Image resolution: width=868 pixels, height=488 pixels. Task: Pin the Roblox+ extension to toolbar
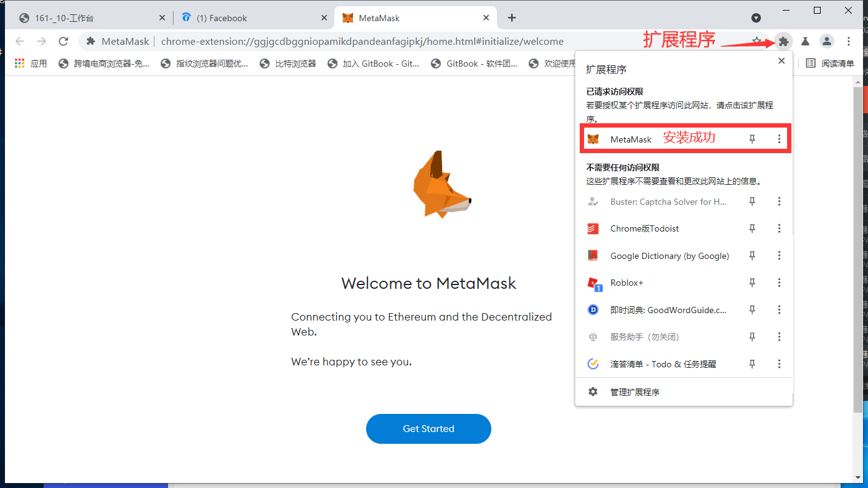[752, 283]
